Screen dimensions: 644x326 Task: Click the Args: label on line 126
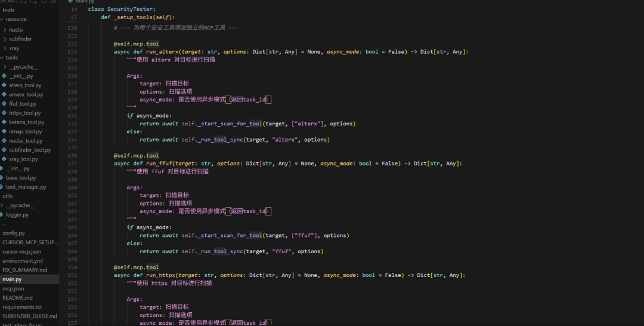click(135, 76)
